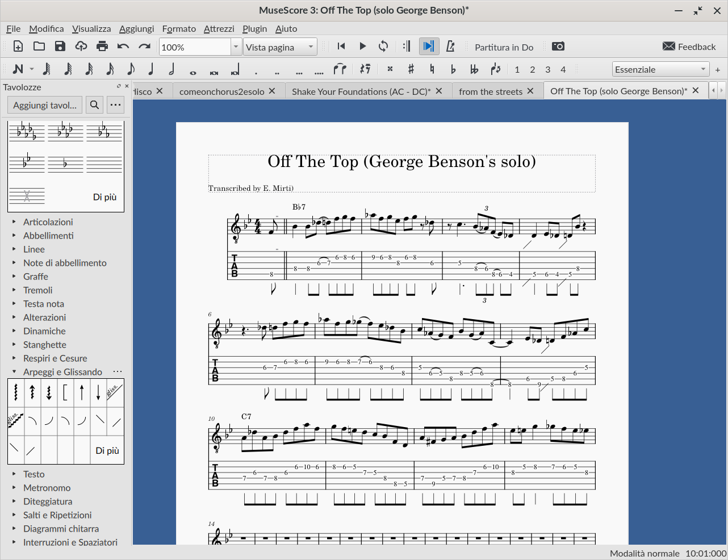Select the quarter note duration
The image size is (728, 560).
tap(151, 69)
